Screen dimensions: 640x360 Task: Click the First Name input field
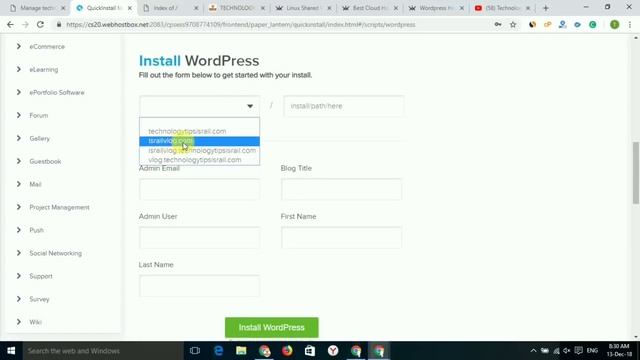click(x=341, y=238)
